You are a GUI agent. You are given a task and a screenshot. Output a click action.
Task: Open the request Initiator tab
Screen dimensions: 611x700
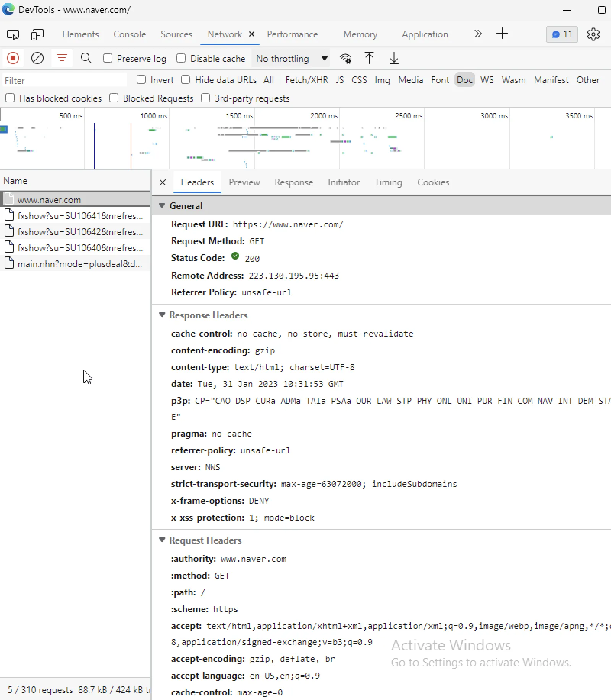pyautogui.click(x=344, y=182)
